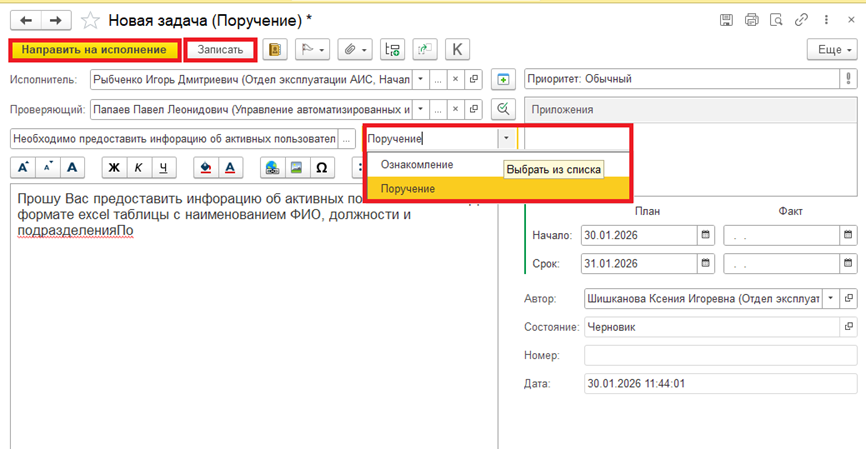Click the 'Направить на исполнение' button
This screenshot has height=449, width=866.
point(94,49)
